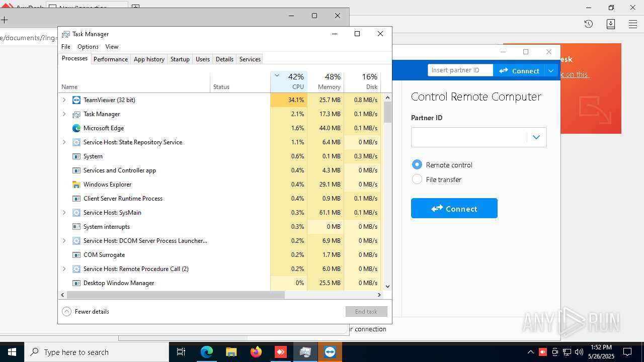
Task: Click the Connect button in TeamViewer header
Action: 519,70
